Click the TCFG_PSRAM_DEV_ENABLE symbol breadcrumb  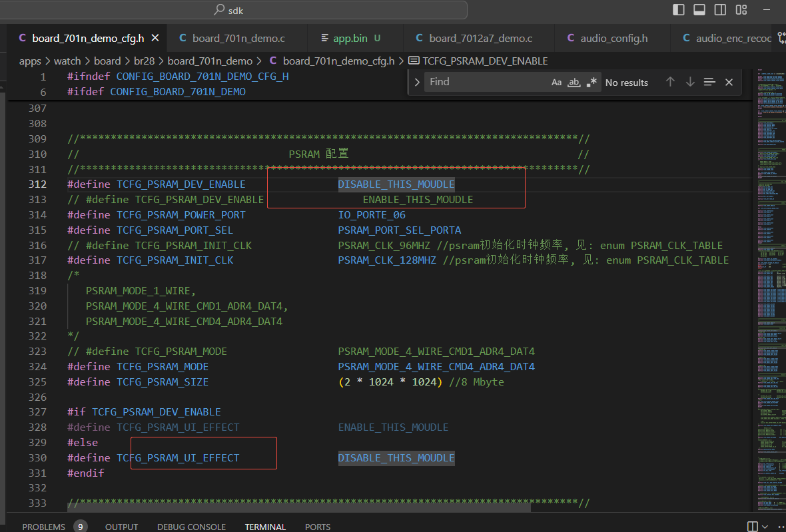point(478,61)
